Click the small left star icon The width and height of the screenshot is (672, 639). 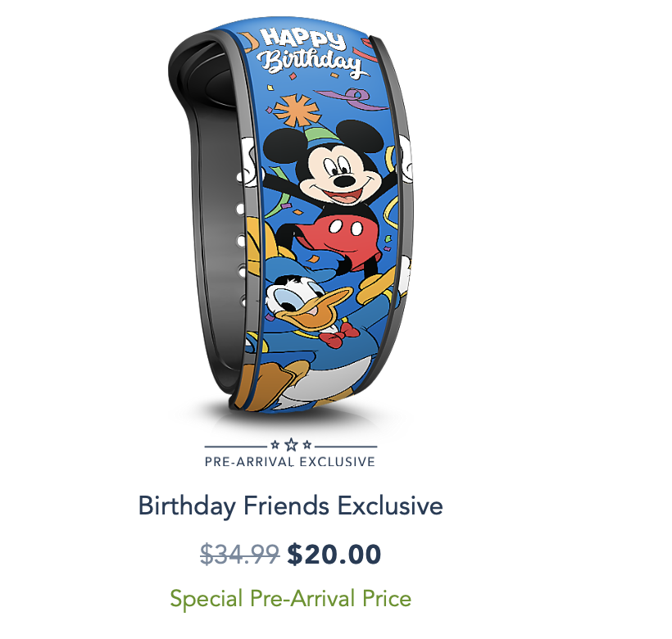tap(275, 445)
